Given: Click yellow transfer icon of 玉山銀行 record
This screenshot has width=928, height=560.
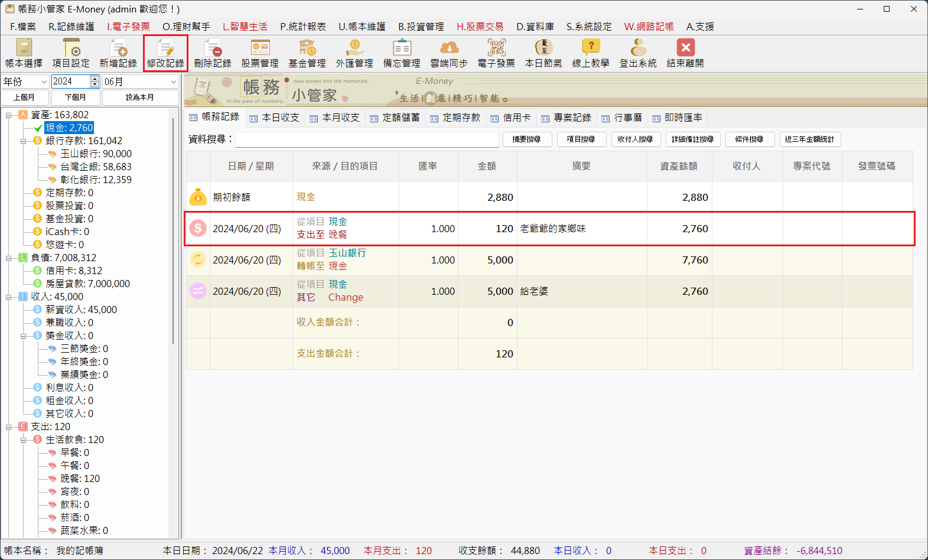Looking at the screenshot, I should (x=198, y=259).
